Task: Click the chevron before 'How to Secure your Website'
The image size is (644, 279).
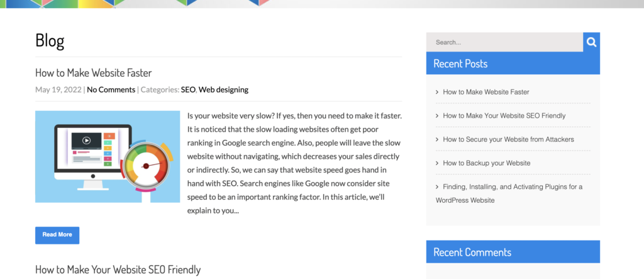Action: [x=437, y=139]
